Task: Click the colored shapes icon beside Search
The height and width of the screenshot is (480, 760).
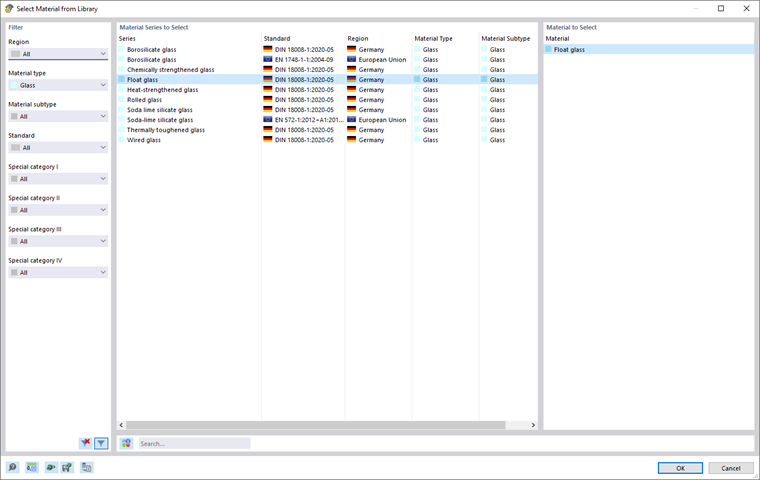Action: click(x=127, y=443)
